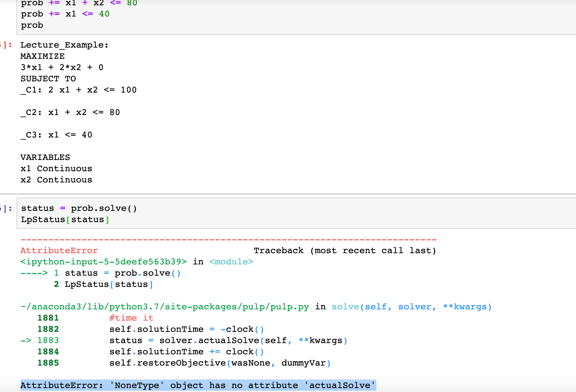Click constraint '_C2: x1 + x2 <= 80'
This screenshot has width=576, height=392.
[x=70, y=112]
